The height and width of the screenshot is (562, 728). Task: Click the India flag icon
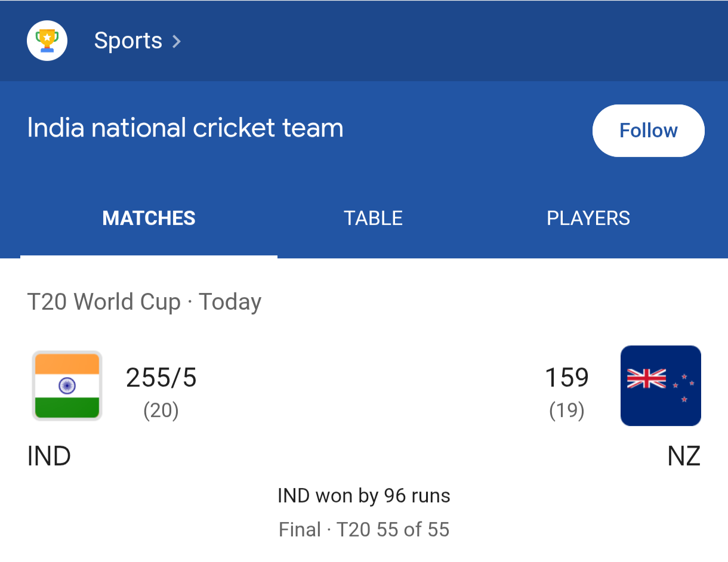(67, 386)
